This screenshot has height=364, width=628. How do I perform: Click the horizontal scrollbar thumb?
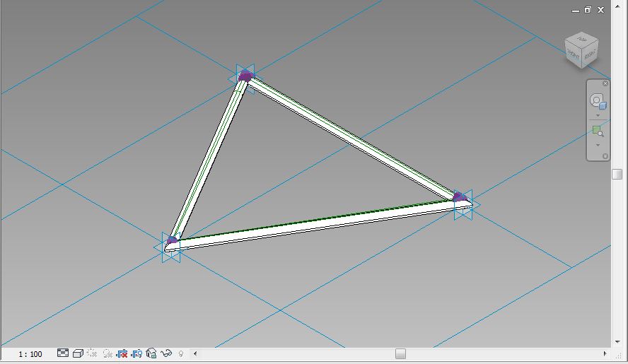point(400,353)
